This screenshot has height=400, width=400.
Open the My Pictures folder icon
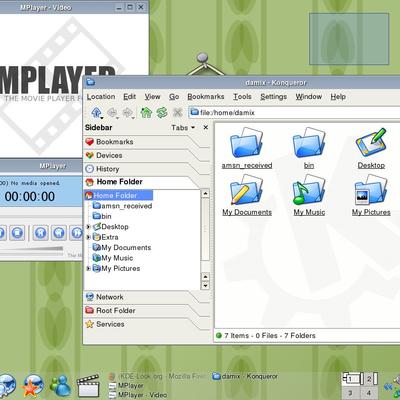[371, 190]
